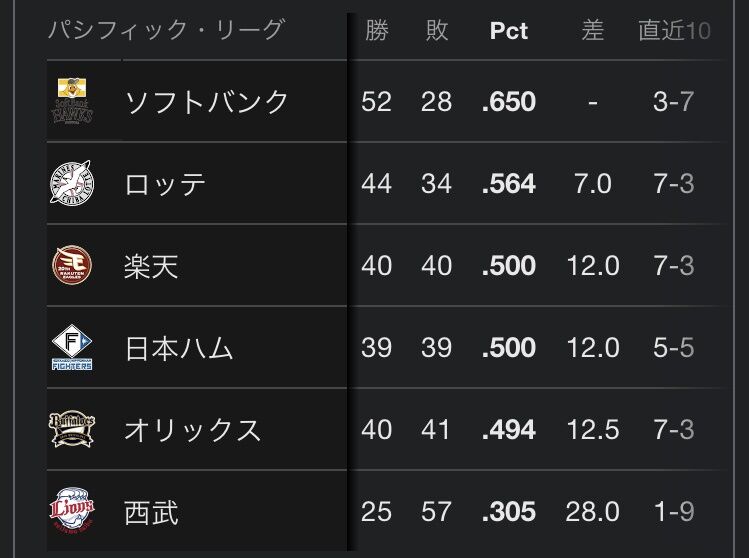Screen dimensions: 749x558
Task: Sort standings by Pct column header
Action: point(508,31)
